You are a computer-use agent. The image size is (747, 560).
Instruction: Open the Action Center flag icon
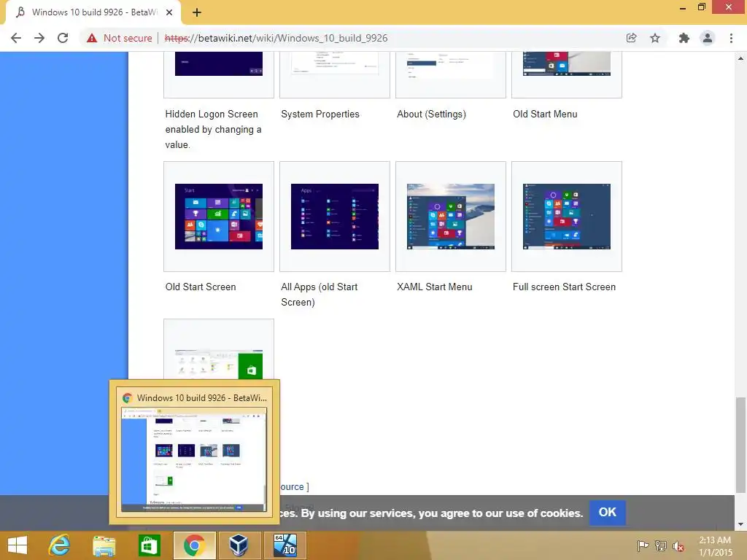point(643,545)
